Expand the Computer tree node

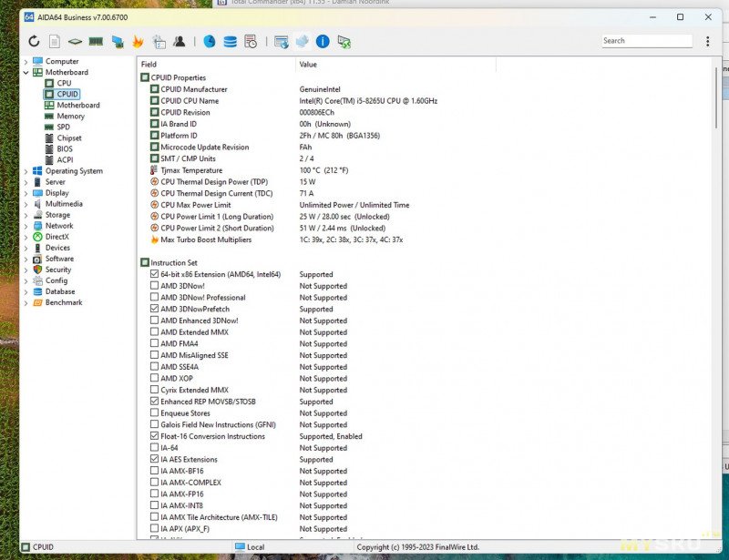(26, 61)
